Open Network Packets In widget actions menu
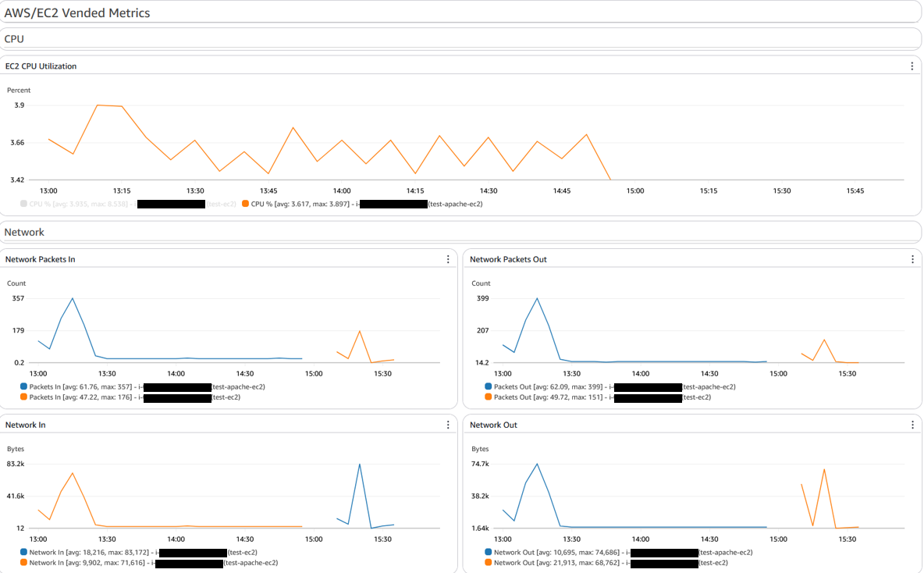The width and height of the screenshot is (924, 573). (448, 259)
